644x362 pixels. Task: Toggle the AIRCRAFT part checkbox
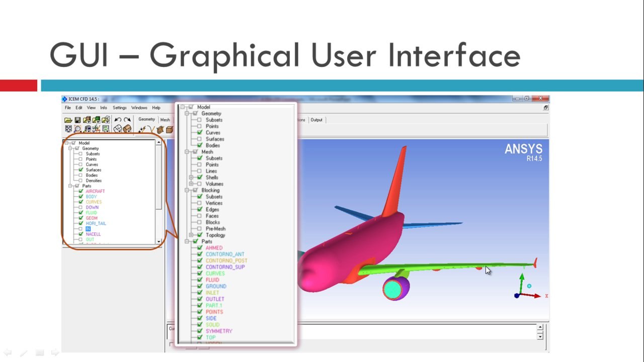pyautogui.click(x=80, y=191)
